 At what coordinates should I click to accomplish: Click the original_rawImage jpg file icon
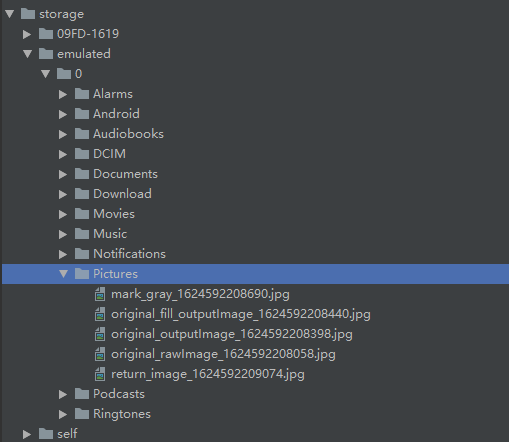pos(100,354)
